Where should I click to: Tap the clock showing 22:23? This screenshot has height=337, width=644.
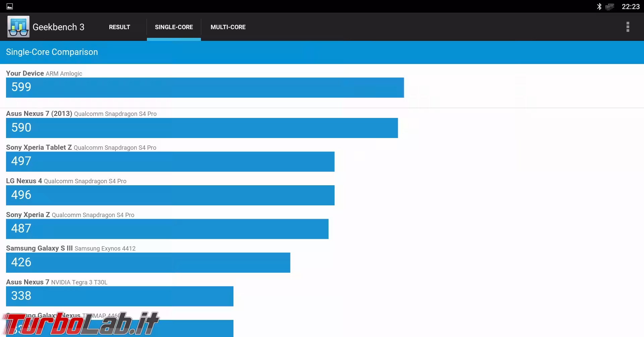click(631, 7)
